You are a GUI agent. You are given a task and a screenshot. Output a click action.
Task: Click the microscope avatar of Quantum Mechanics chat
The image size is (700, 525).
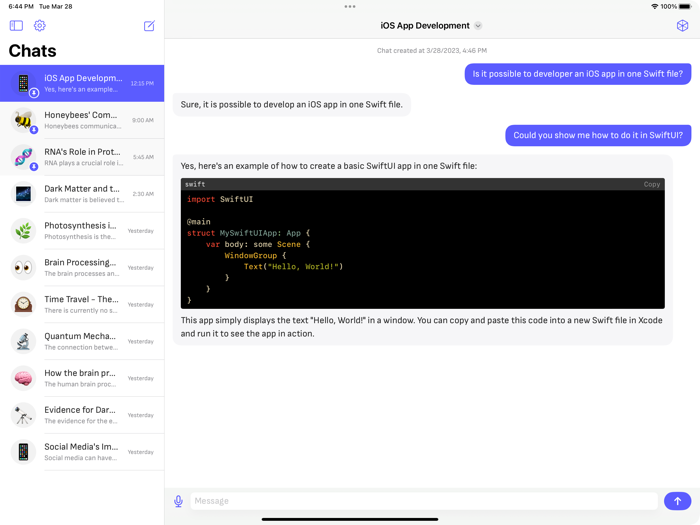[23, 341]
